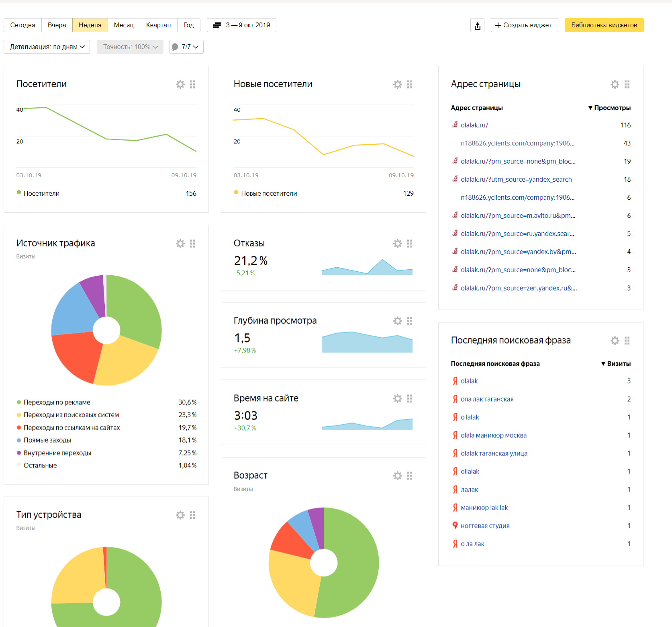Sort by Просмотры column header
672x627 pixels.
click(x=609, y=108)
